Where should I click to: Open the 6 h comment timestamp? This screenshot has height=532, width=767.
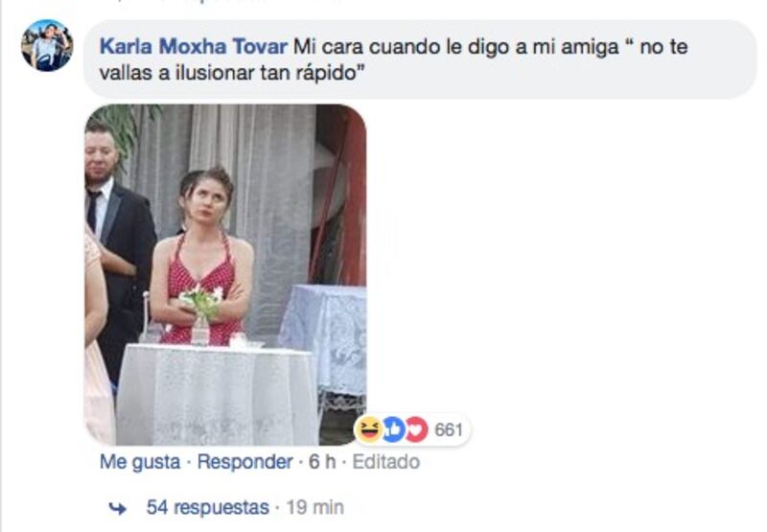[x=322, y=462]
